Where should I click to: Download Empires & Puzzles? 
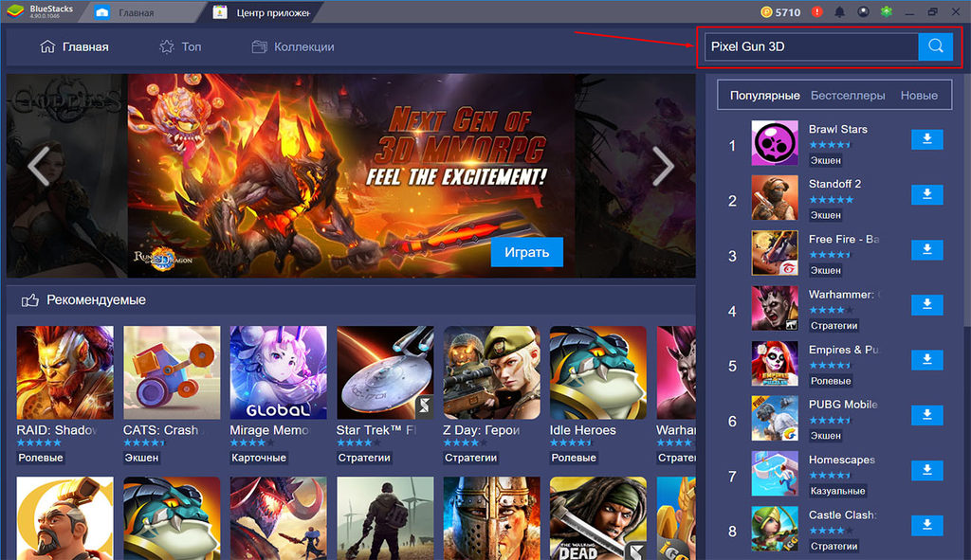tap(927, 359)
